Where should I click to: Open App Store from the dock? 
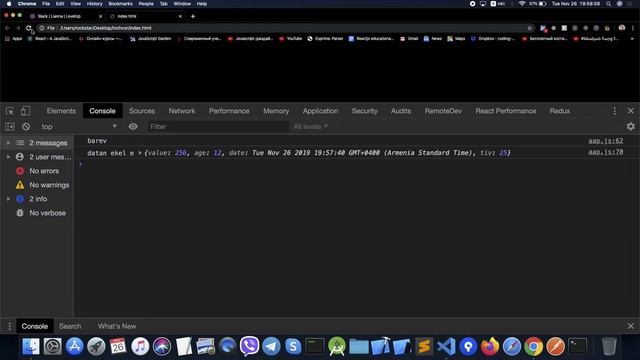(74, 347)
